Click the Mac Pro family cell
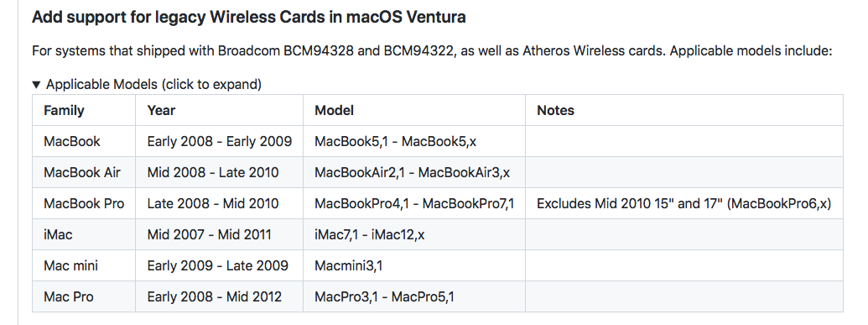868x325 pixels. pyautogui.click(x=84, y=296)
